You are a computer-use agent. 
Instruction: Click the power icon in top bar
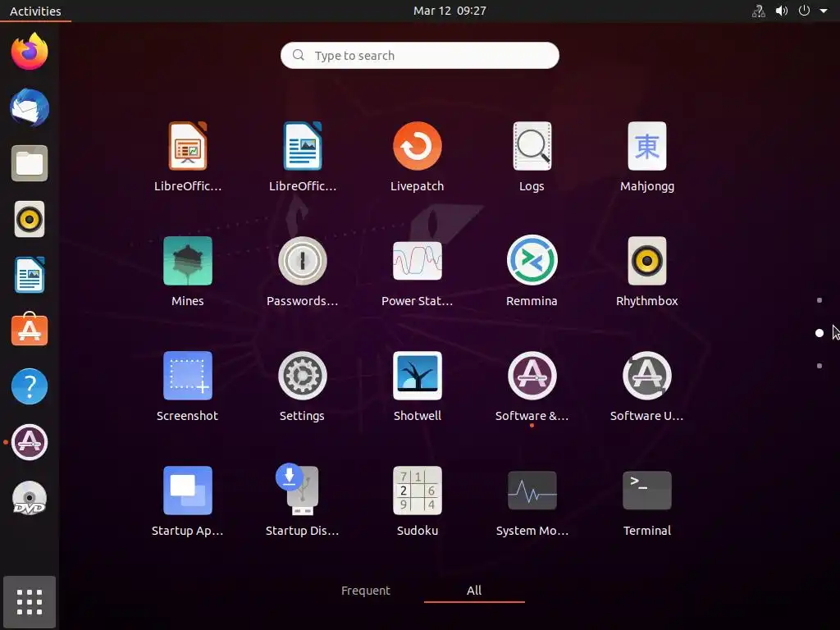(804, 11)
